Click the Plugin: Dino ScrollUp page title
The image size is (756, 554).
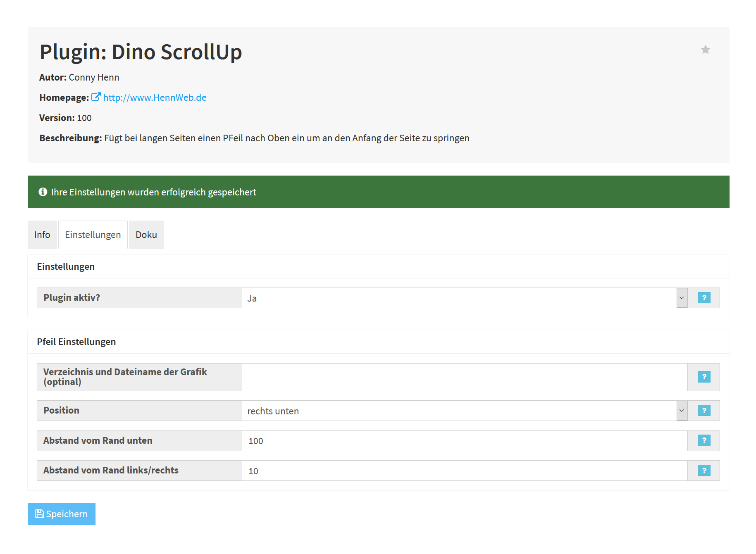click(141, 52)
